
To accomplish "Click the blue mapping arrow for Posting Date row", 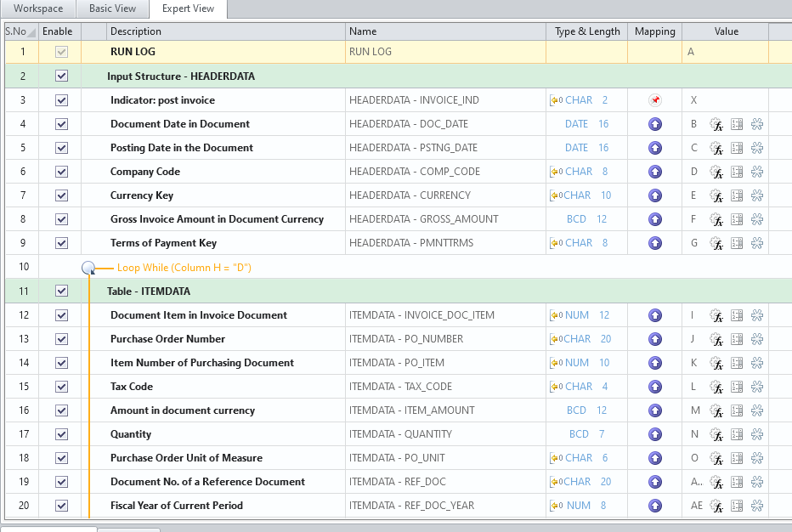I will [655, 148].
